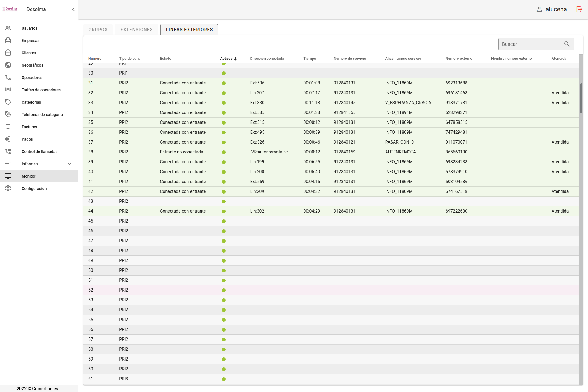
Task: Click the Pagos euro icon
Action: click(8, 139)
